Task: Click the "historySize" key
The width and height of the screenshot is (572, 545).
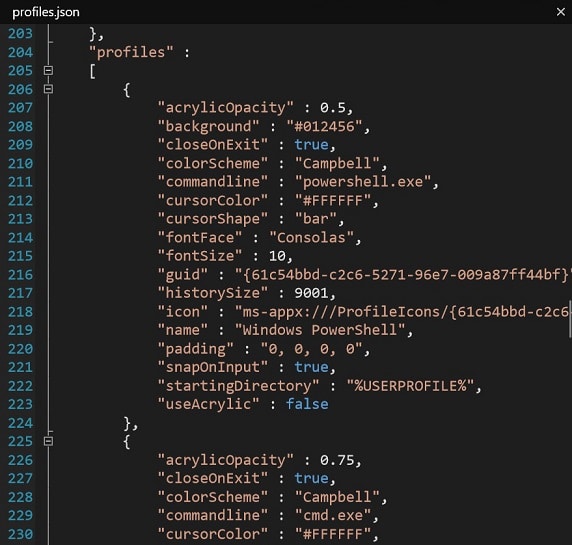Action: coord(213,293)
